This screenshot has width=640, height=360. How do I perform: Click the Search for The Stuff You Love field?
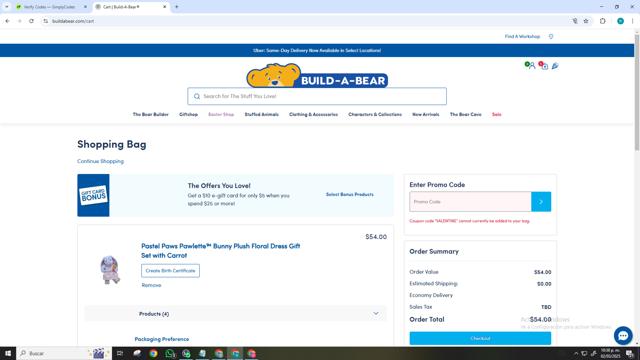(317, 96)
